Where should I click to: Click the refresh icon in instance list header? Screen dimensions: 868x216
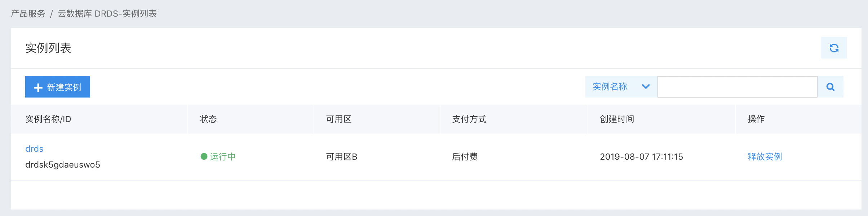click(x=834, y=48)
